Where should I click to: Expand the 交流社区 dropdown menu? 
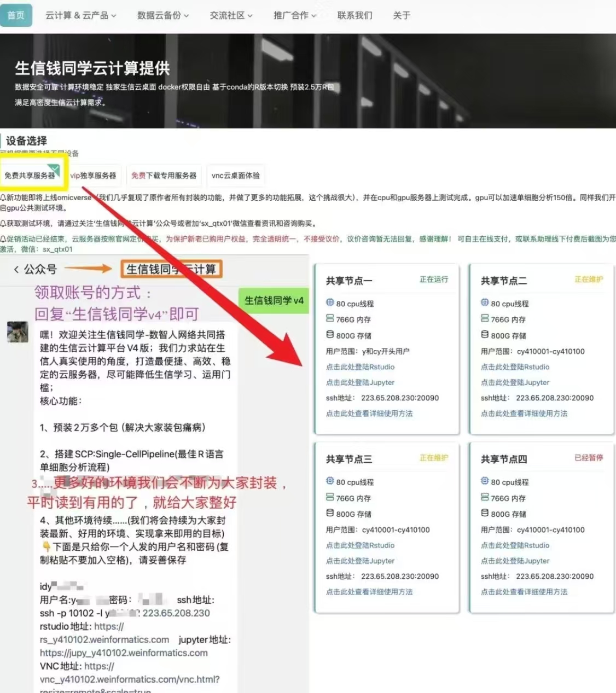coord(231,15)
